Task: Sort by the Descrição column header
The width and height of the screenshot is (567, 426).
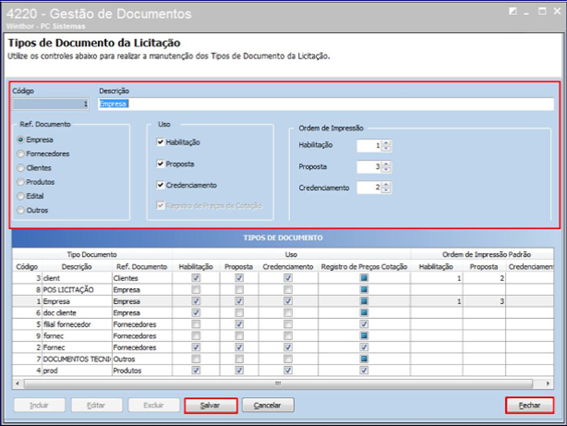Action: (x=77, y=267)
